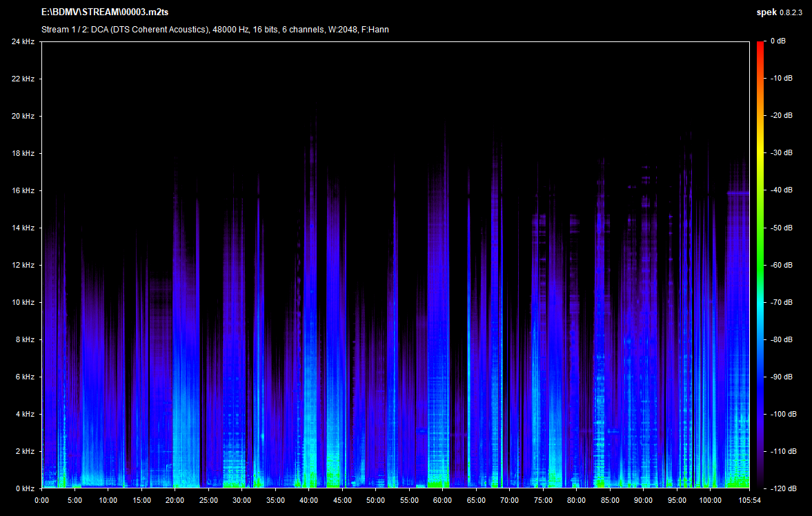This screenshot has height=516, width=812.
Task: Click the 24 kHz frequency axis label
Action: tap(23, 41)
